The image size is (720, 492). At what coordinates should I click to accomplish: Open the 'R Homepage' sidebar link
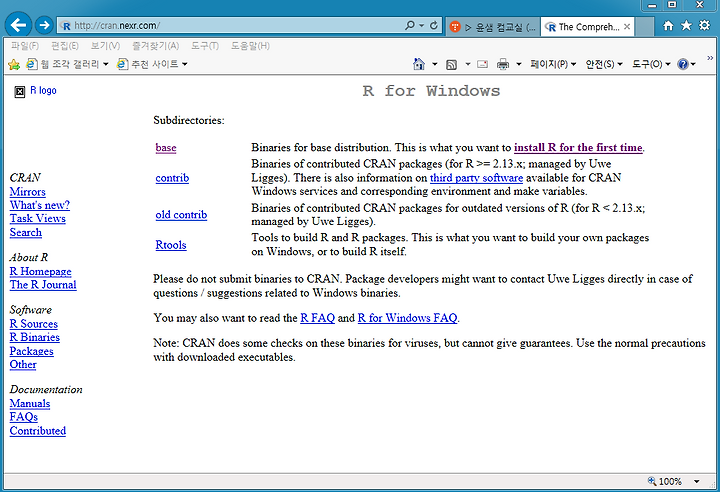(x=40, y=271)
